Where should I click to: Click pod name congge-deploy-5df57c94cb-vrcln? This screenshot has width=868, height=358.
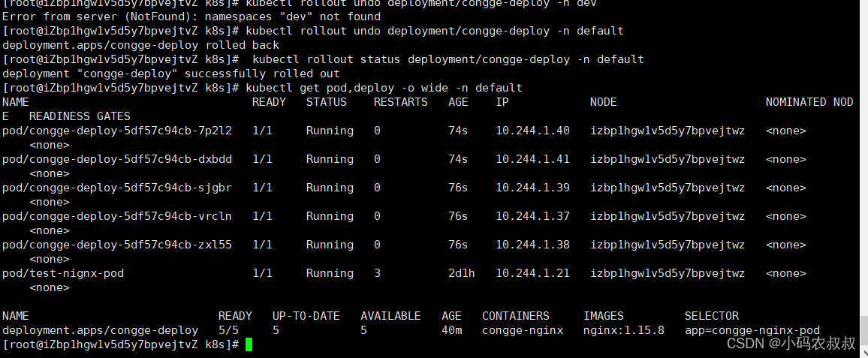(x=117, y=216)
